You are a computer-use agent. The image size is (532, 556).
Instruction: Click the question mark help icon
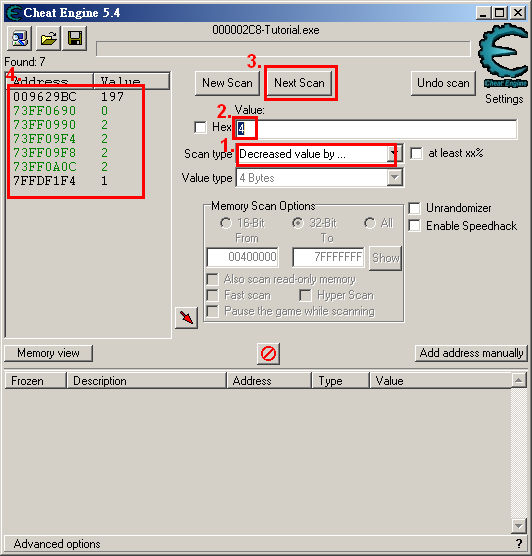click(x=519, y=544)
